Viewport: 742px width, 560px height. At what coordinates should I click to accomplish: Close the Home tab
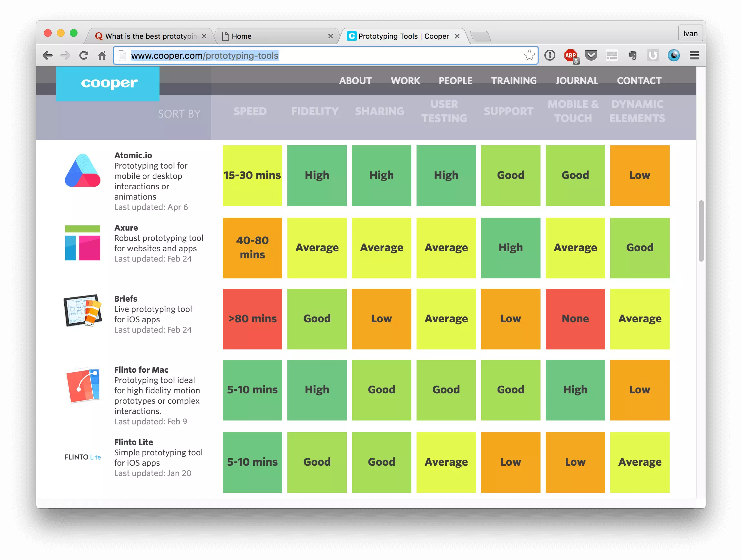click(330, 36)
